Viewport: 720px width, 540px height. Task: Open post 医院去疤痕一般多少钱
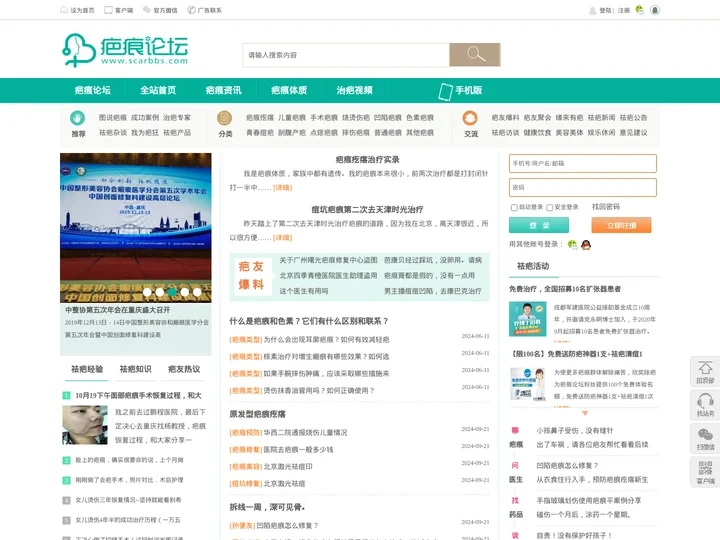tap(298, 450)
